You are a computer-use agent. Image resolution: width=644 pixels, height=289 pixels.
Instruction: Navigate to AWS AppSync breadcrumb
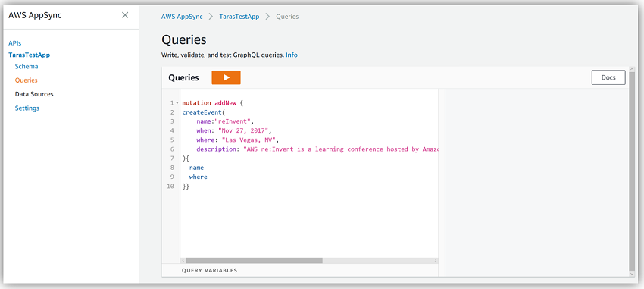(182, 17)
